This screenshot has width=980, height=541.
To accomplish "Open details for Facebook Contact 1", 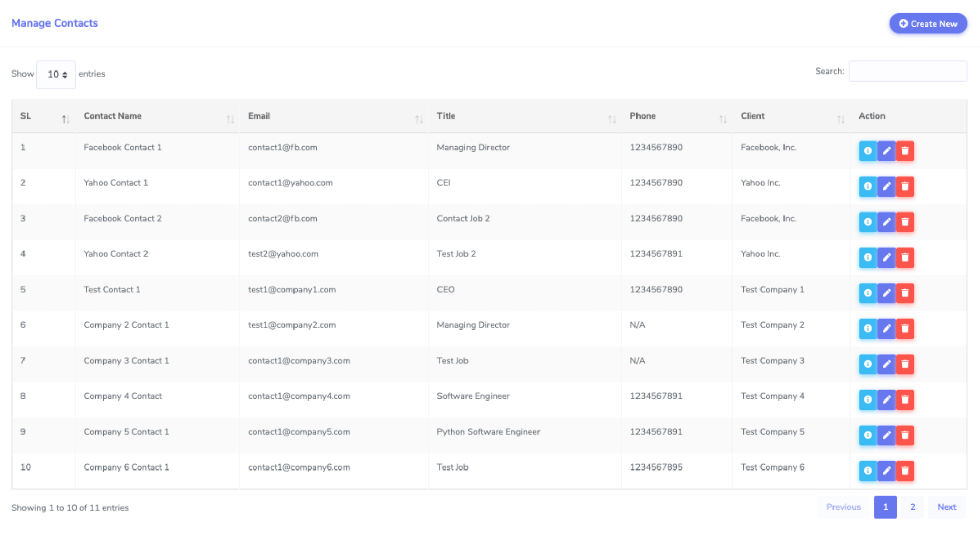I will (868, 151).
